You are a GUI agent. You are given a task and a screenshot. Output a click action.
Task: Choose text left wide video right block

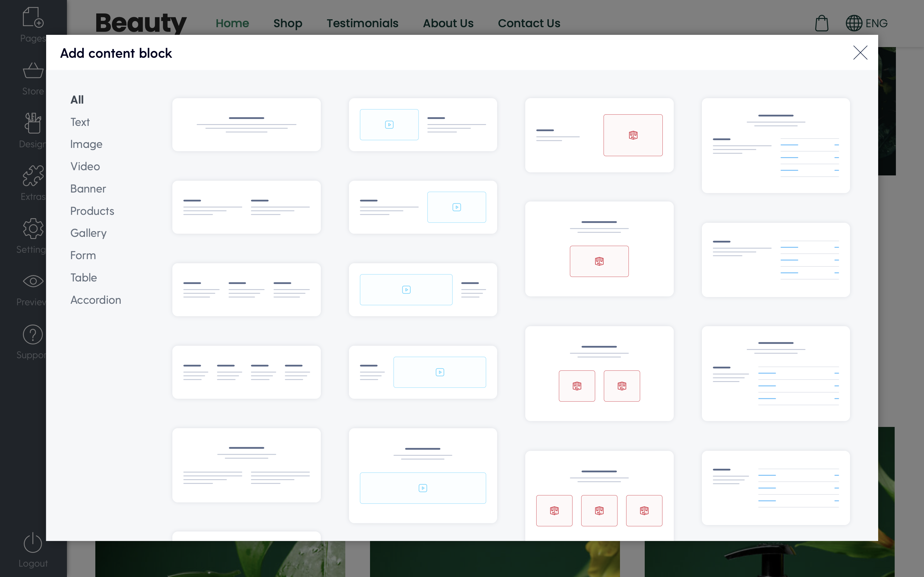pos(423,372)
